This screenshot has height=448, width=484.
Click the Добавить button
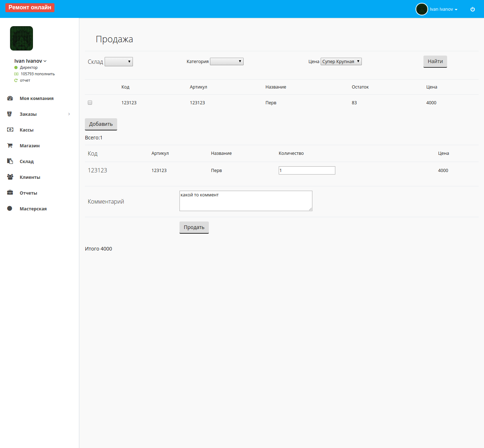(x=101, y=124)
